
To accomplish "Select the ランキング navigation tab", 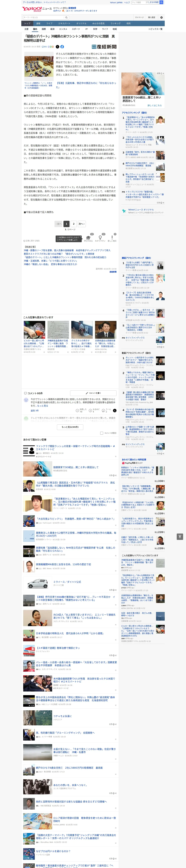I will 115,24.
